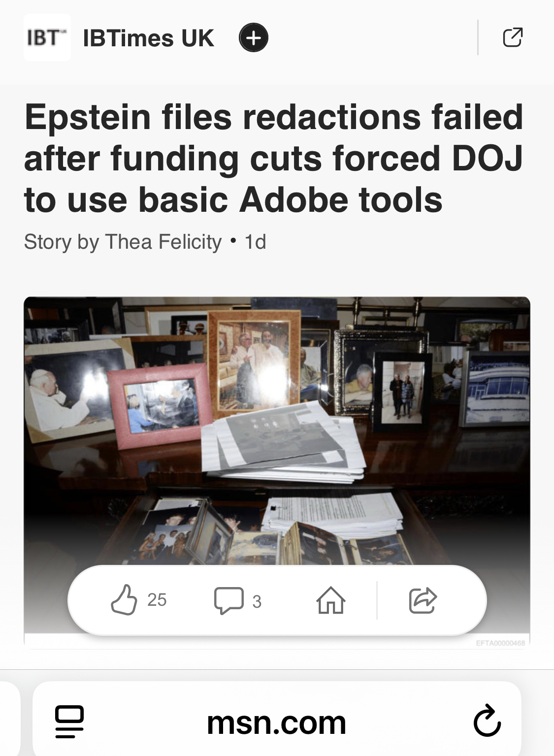Tap the msn.com address bar
Image resolution: width=554 pixels, height=756 pixels.
[x=277, y=722]
